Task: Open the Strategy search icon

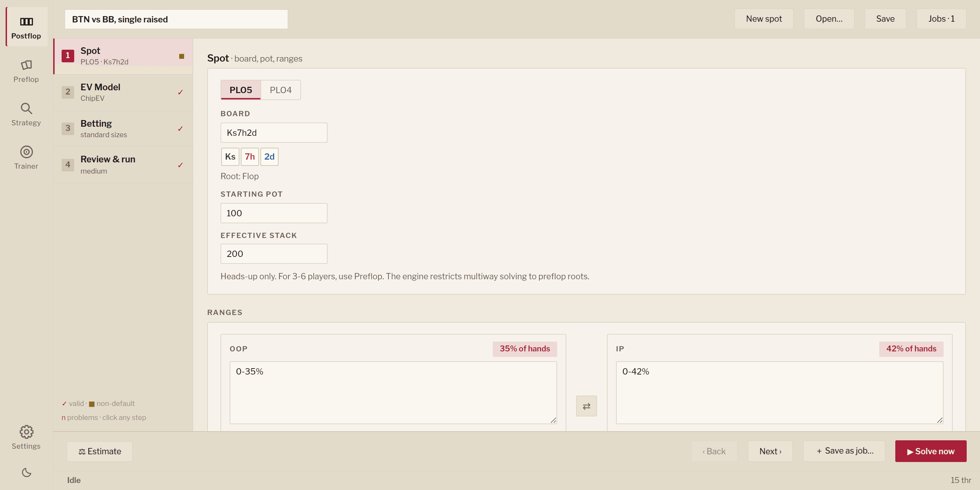Action: 26,108
